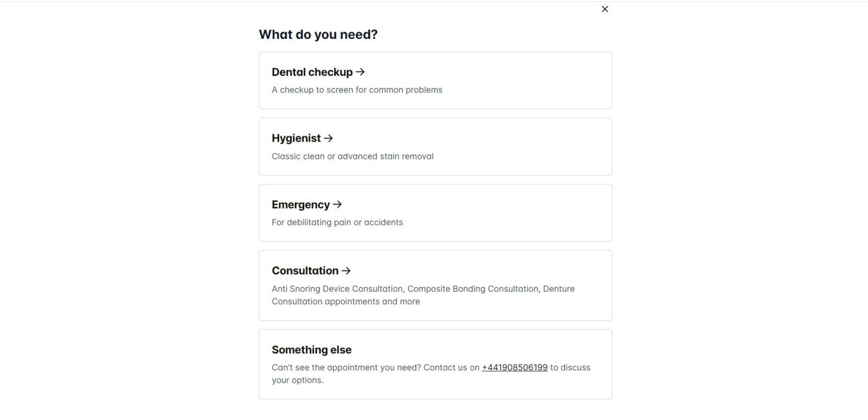The height and width of the screenshot is (420, 868).
Task: Click arrow icon next to Dental checkup
Action: coord(360,72)
